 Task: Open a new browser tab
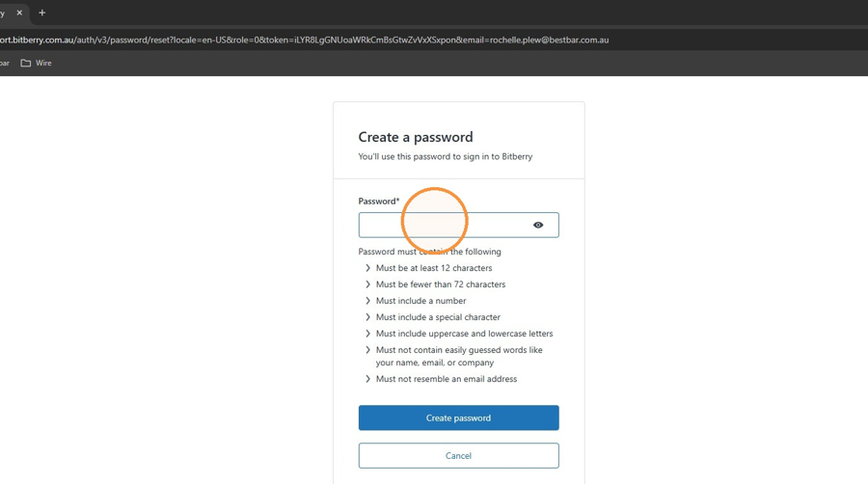tap(42, 13)
